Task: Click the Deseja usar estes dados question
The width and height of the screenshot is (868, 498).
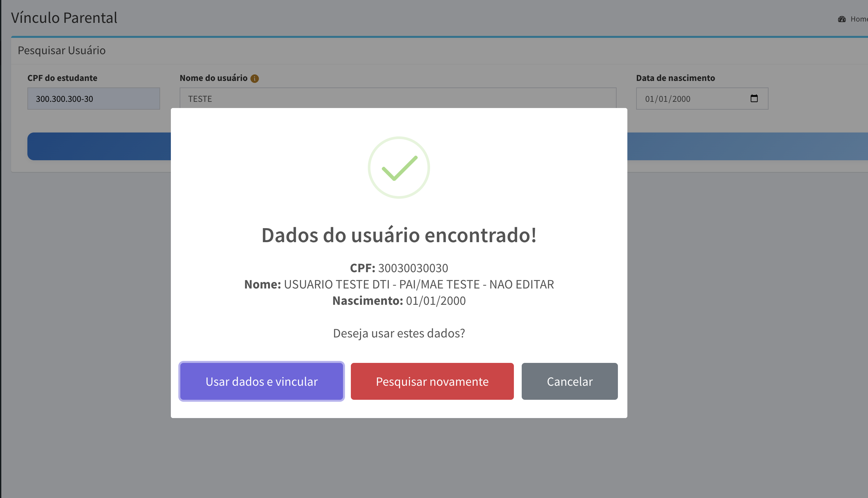Action: click(x=399, y=333)
